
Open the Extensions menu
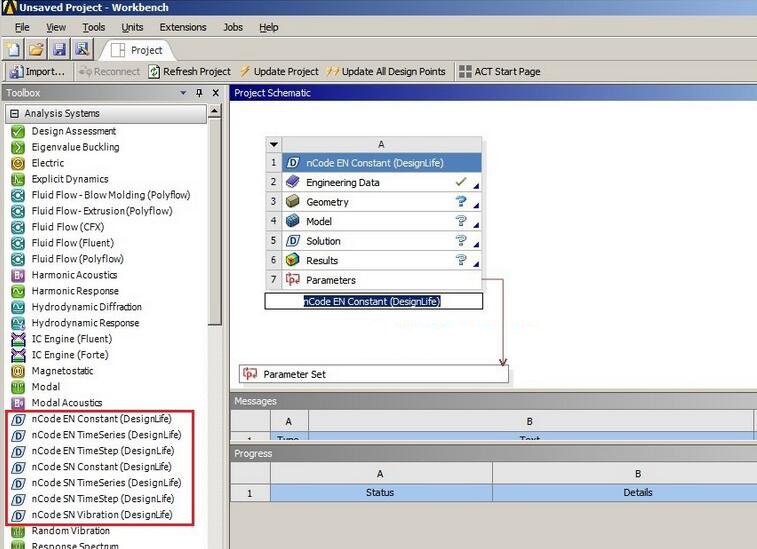click(183, 28)
